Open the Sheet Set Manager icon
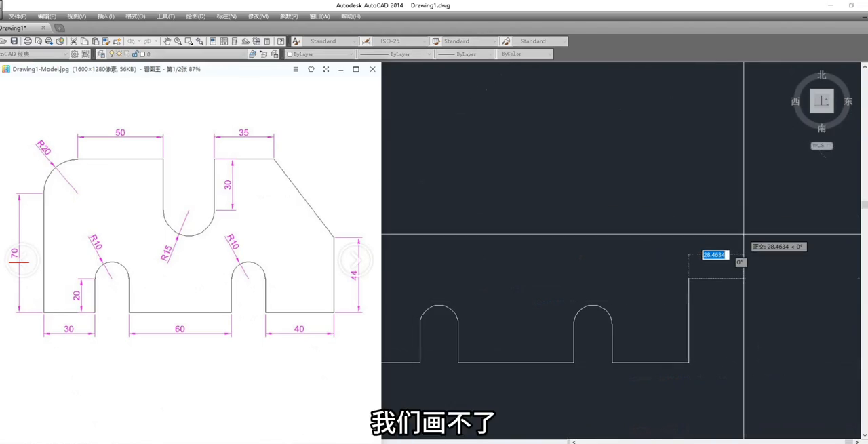The width and height of the screenshot is (868, 444). pyautogui.click(x=245, y=41)
